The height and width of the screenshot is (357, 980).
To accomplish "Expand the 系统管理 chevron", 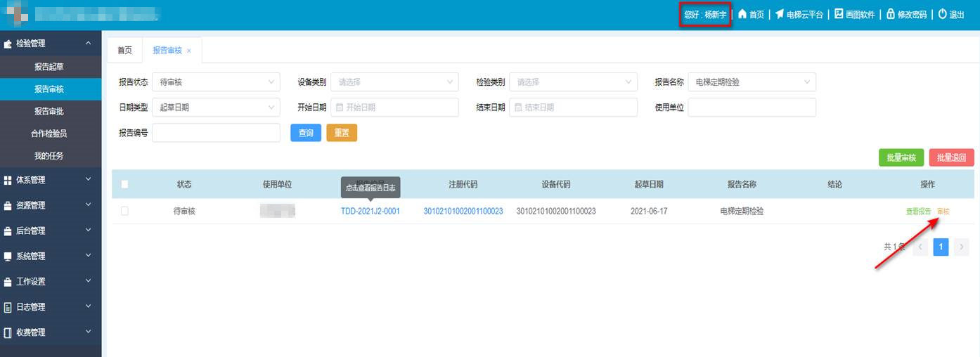I will pos(89,255).
